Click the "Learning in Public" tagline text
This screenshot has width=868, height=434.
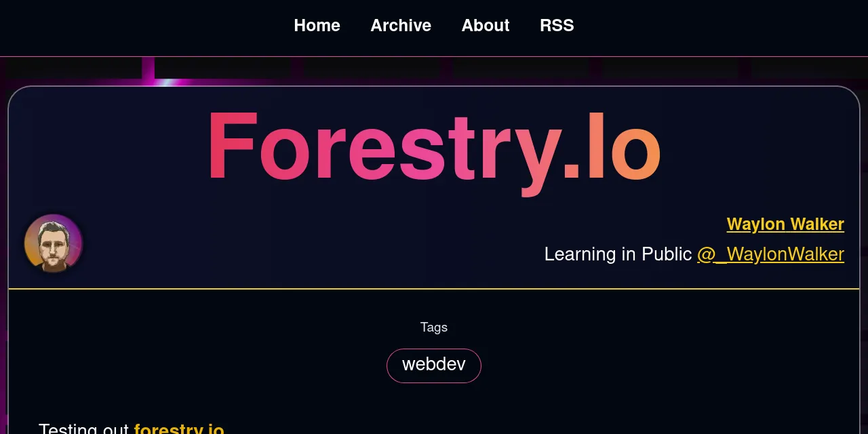[618, 254]
